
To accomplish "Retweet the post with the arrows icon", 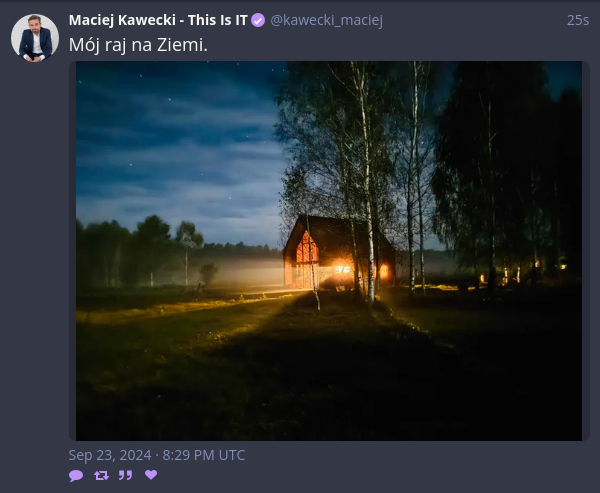I will point(101,475).
